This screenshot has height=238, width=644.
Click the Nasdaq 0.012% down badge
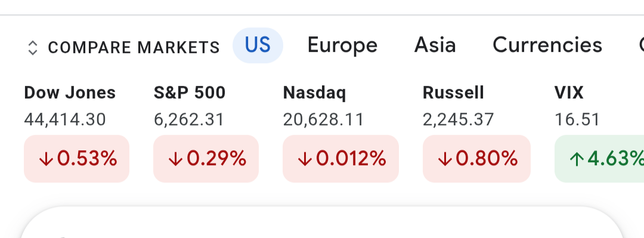341,159
